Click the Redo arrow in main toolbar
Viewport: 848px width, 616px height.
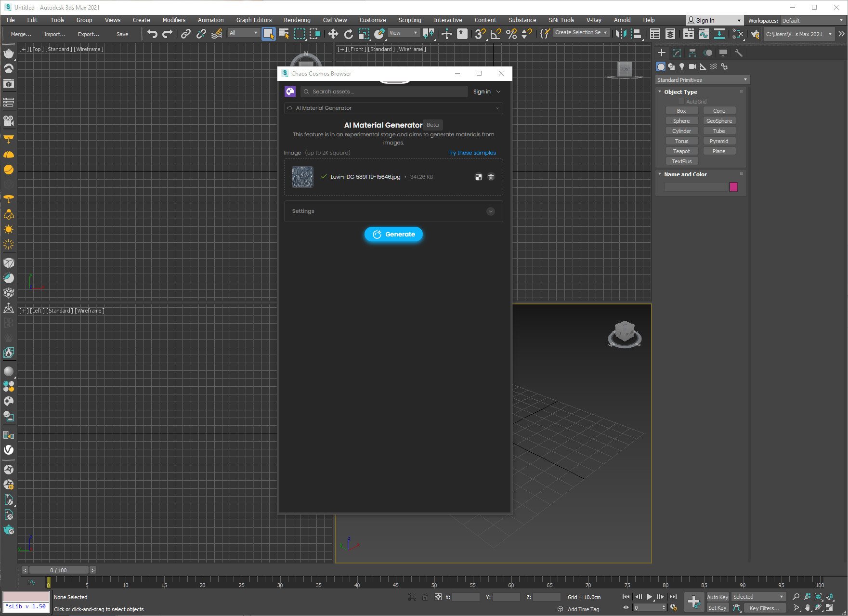tap(168, 34)
